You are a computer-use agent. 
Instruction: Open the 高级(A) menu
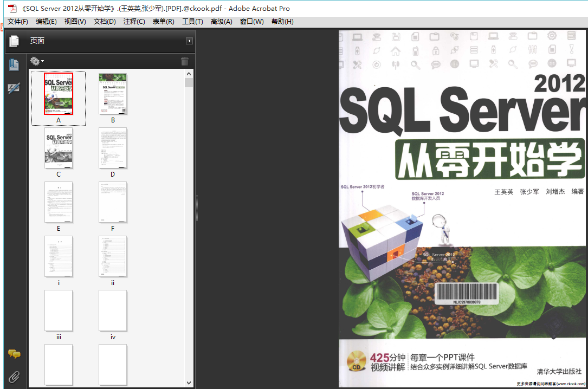221,22
